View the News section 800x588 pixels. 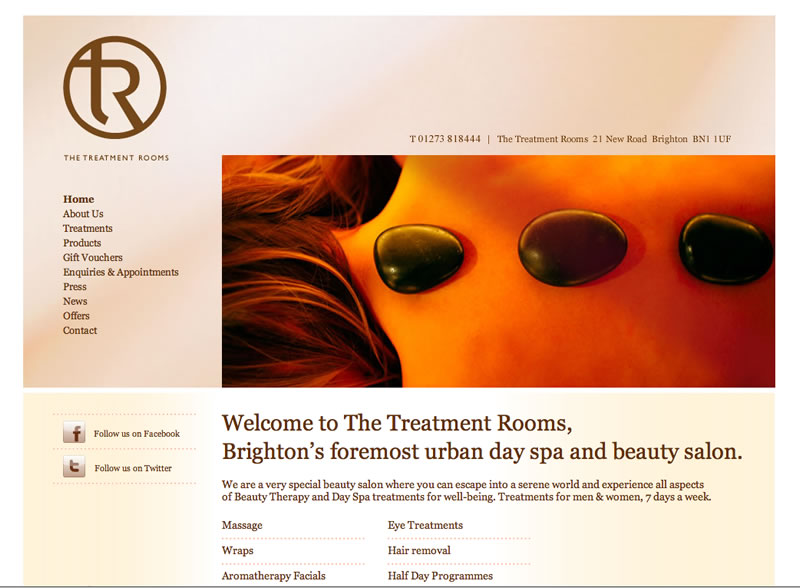point(75,301)
